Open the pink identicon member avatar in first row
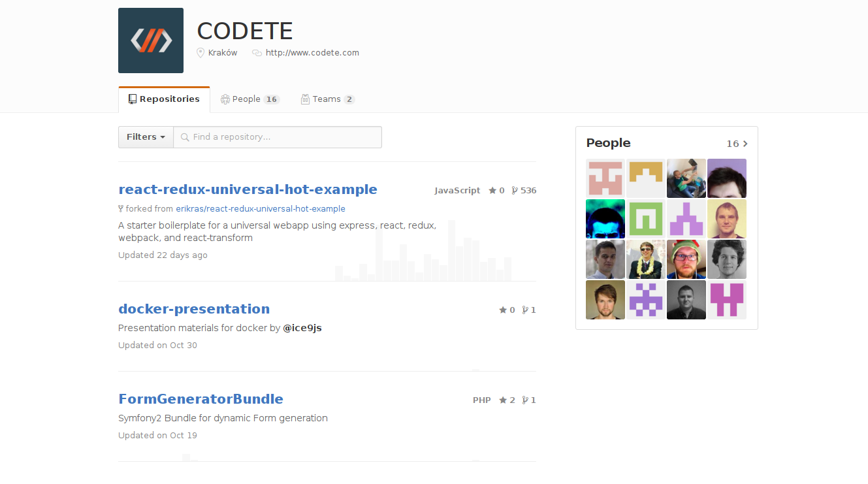 [605, 178]
